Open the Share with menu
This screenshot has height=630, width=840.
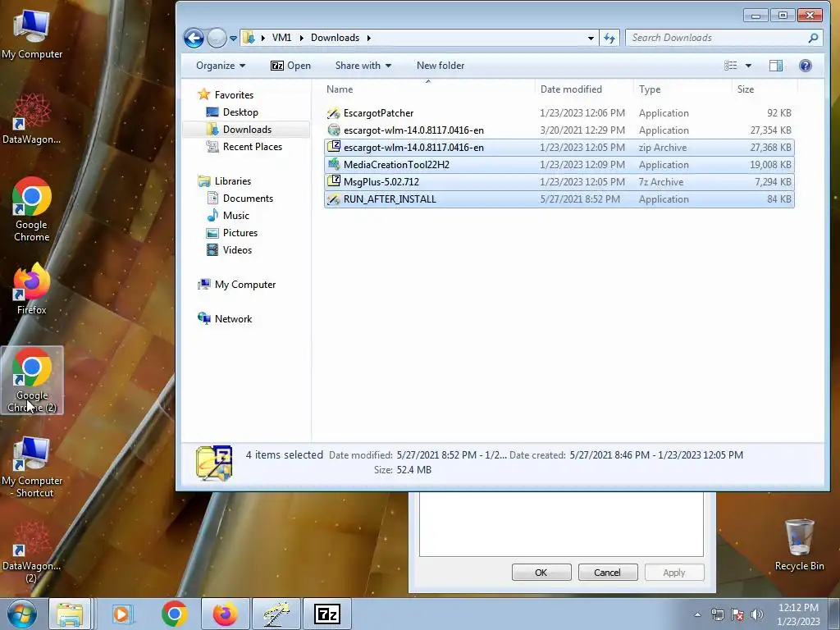coord(363,66)
